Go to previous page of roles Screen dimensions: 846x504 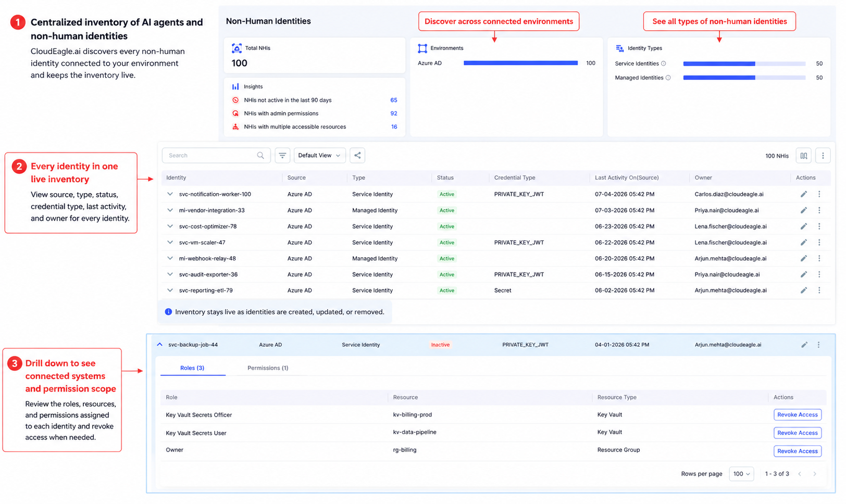(x=800, y=474)
